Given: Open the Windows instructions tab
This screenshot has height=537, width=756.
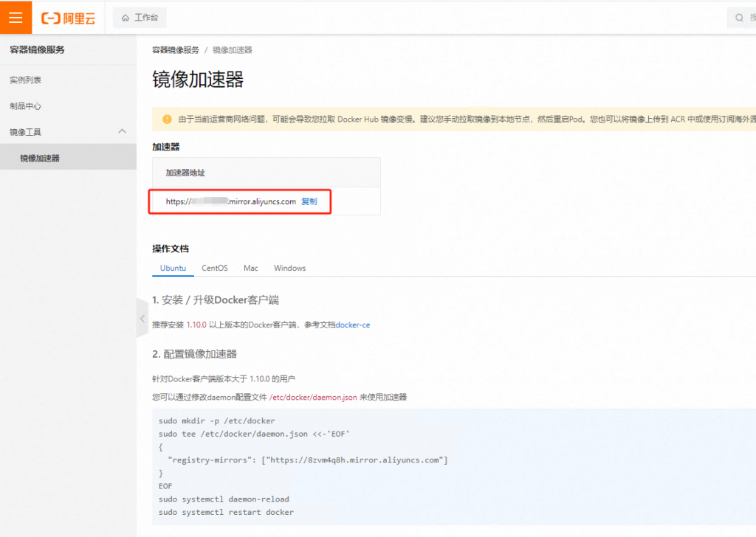Looking at the screenshot, I should 289,268.
